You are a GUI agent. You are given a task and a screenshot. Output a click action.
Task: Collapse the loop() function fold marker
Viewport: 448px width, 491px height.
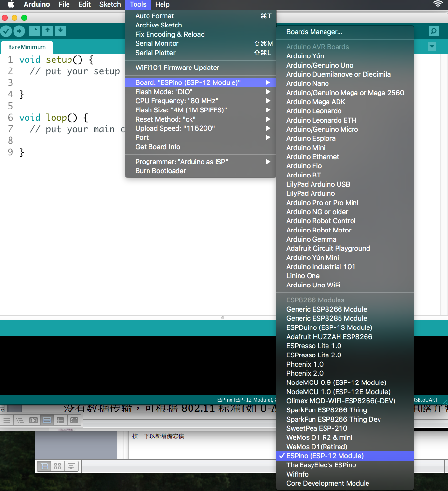16,118
